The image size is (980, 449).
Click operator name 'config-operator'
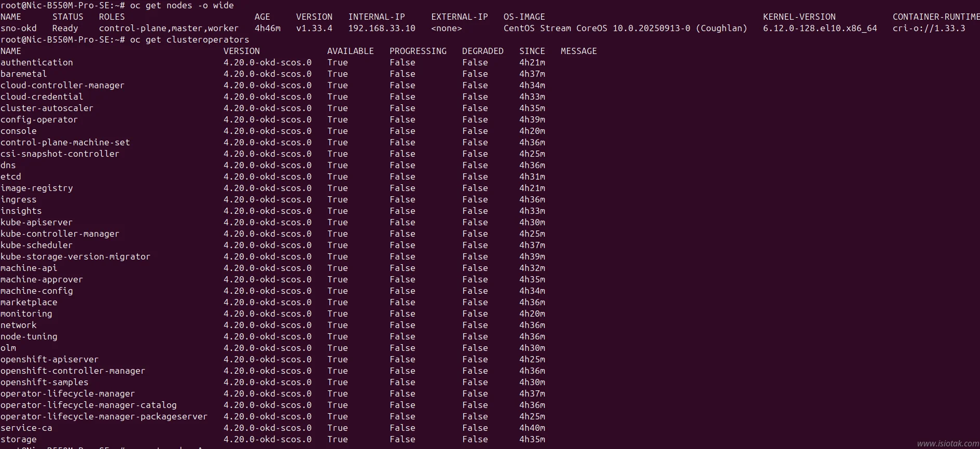39,120
